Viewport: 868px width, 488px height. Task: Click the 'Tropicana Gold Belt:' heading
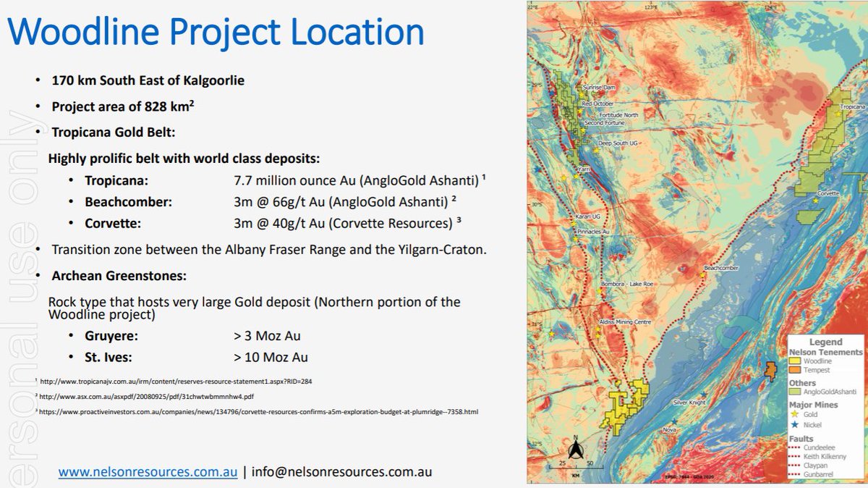(x=114, y=132)
